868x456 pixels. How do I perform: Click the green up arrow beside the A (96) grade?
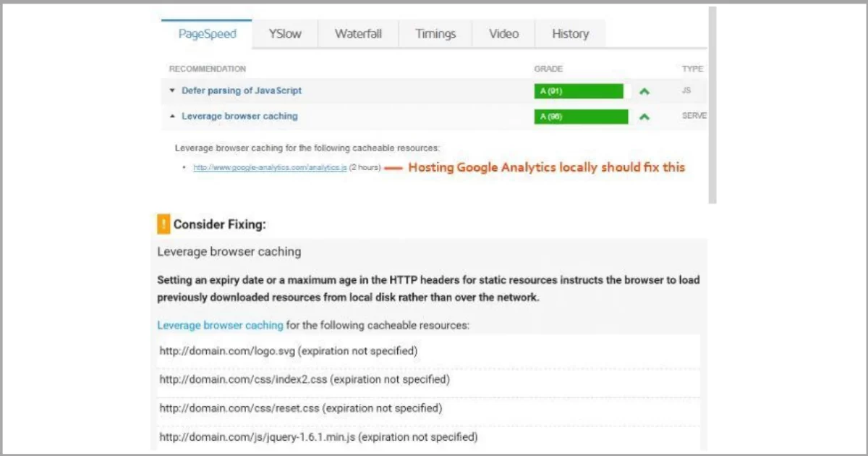point(644,117)
